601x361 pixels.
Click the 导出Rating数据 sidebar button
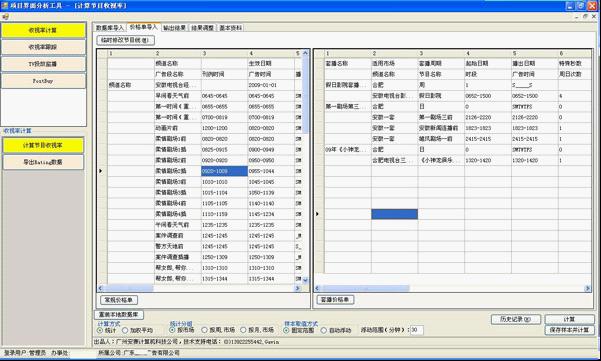43,162
